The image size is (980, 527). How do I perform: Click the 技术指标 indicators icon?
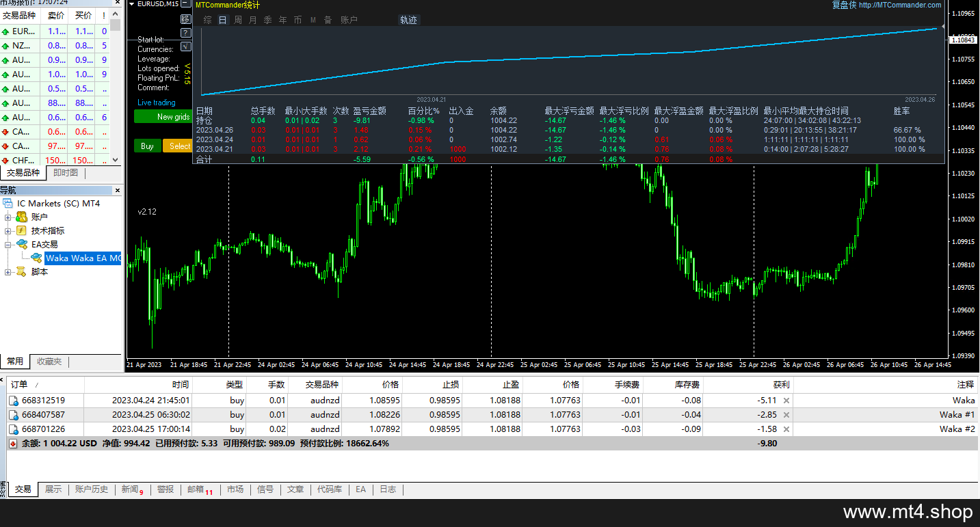21,230
